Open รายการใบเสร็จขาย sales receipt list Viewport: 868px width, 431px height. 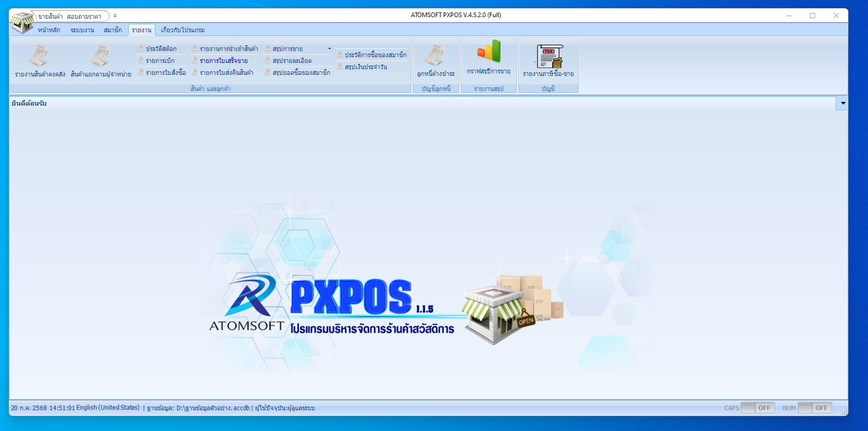point(223,61)
